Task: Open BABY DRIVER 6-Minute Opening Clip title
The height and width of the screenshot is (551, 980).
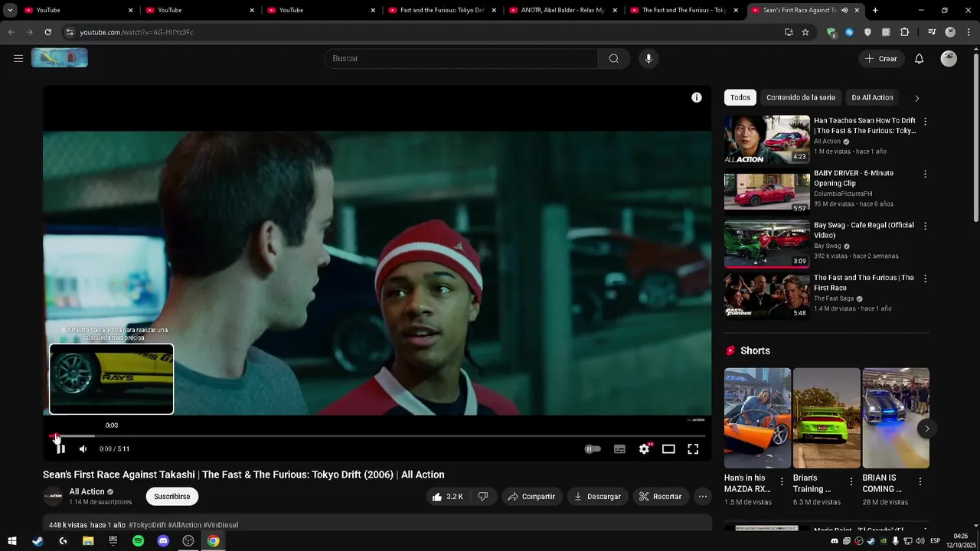Action: (854, 178)
